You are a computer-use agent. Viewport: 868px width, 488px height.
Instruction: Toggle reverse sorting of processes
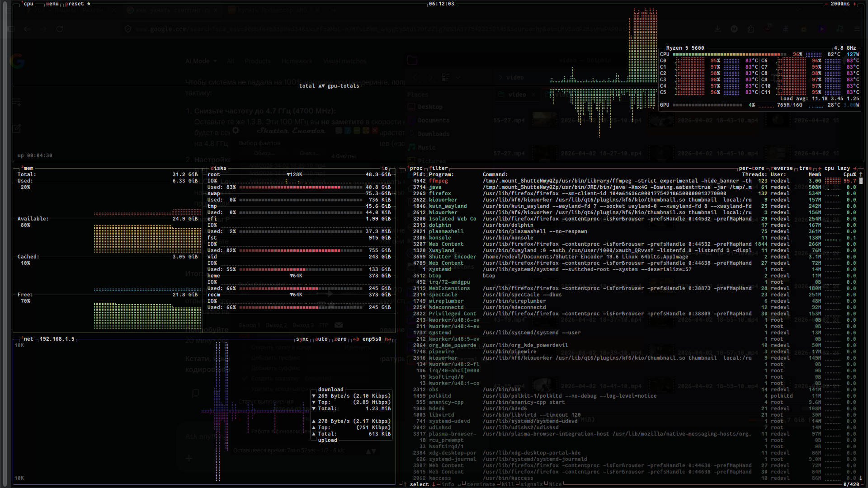coord(782,168)
